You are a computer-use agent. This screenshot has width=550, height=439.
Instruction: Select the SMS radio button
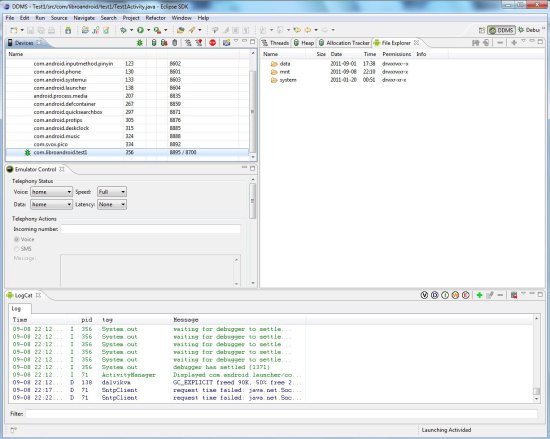(x=16, y=249)
